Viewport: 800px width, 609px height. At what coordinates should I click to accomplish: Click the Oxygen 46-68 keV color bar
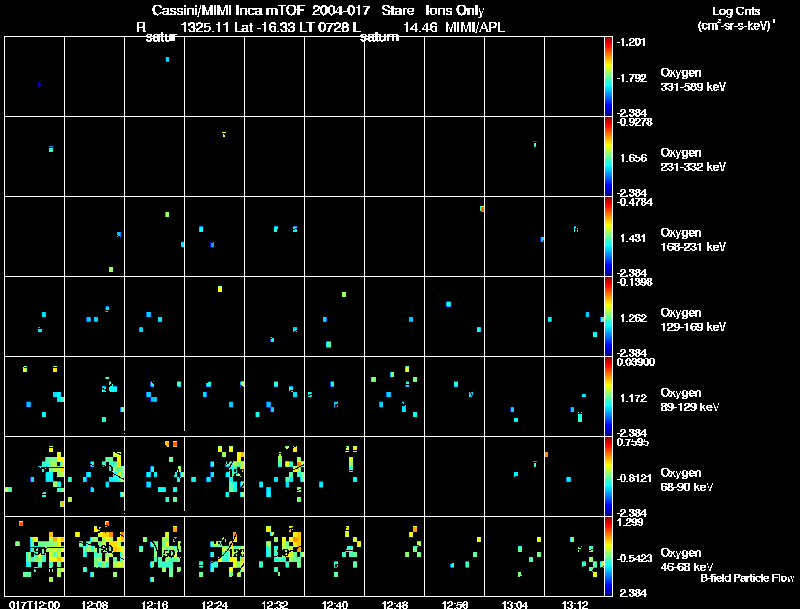(608, 557)
